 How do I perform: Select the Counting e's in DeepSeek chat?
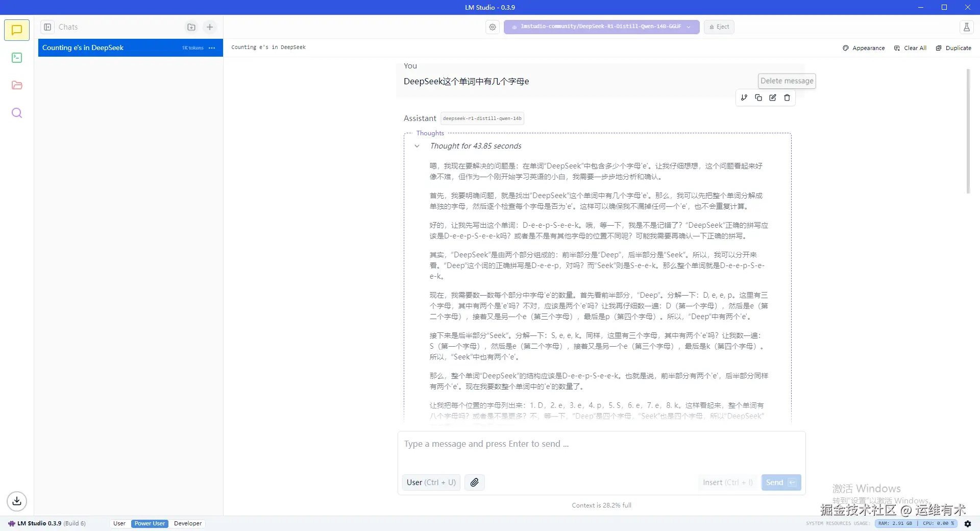131,48
